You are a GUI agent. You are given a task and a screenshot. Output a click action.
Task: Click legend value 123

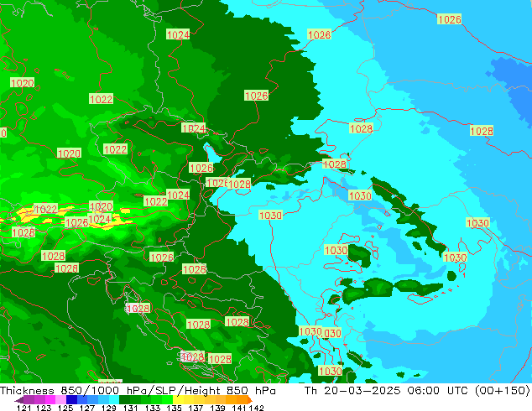44,408
